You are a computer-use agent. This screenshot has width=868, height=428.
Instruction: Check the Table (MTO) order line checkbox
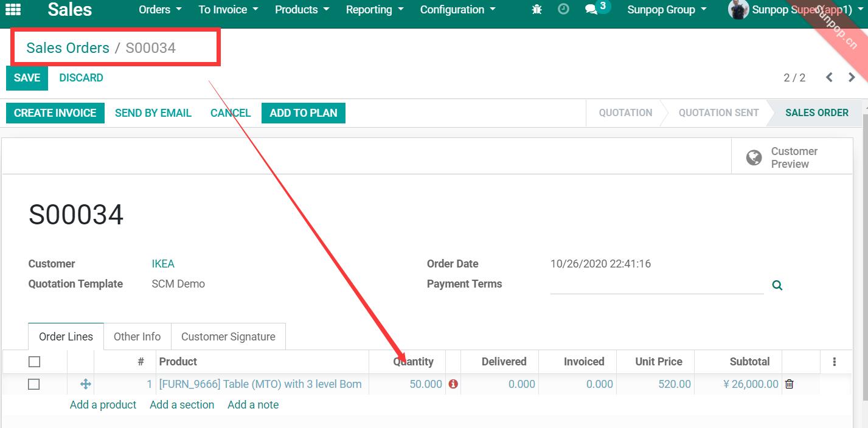pyautogui.click(x=34, y=384)
